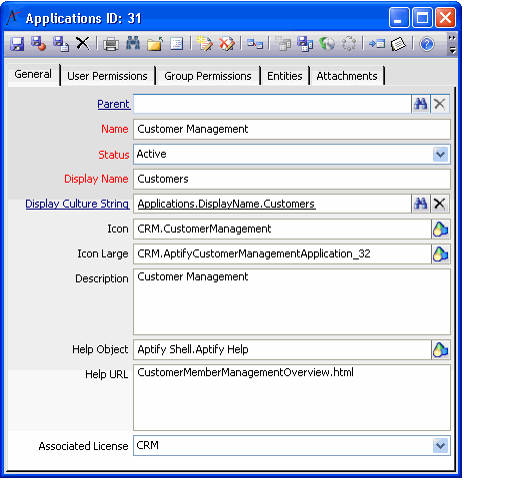Open object browser icon beside Icon field
The width and height of the screenshot is (529, 491).
(x=441, y=229)
